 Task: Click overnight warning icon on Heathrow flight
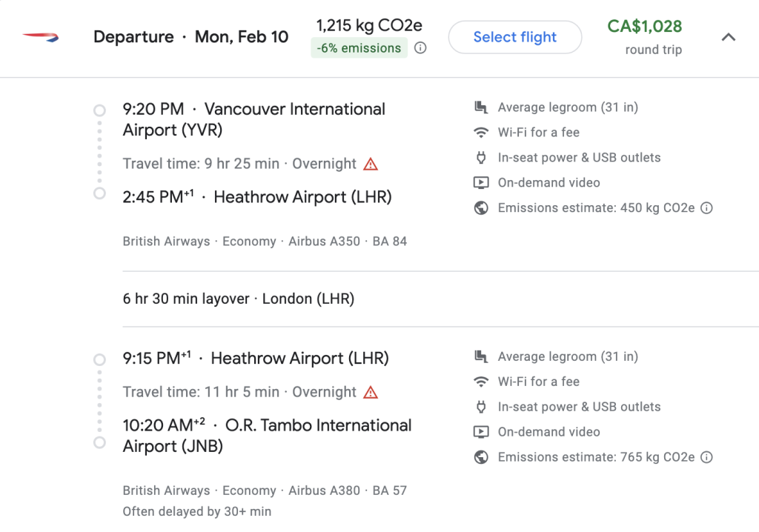[x=371, y=392]
